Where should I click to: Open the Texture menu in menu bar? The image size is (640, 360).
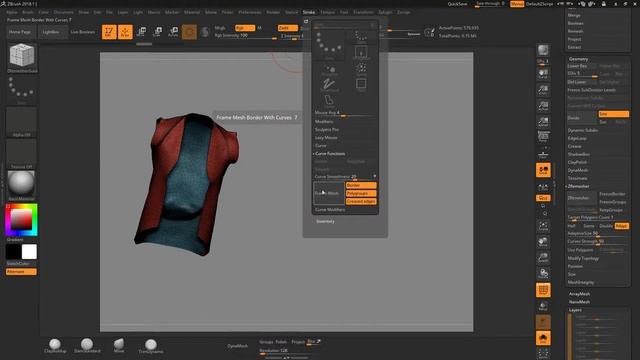tap(327, 12)
